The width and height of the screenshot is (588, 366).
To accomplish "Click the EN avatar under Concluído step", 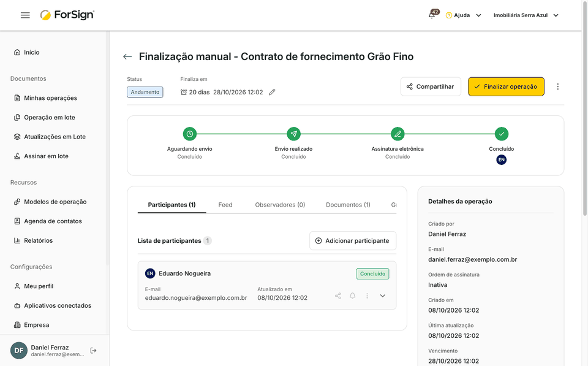I will tap(502, 160).
